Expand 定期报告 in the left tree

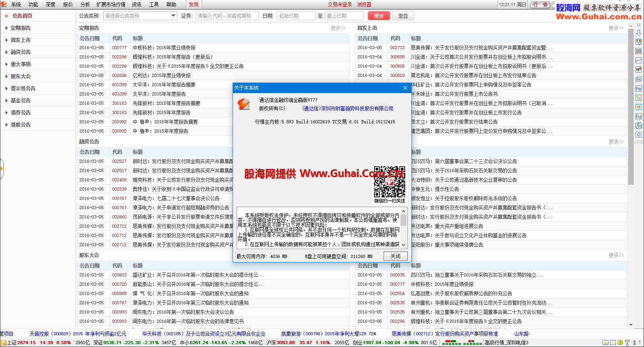click(x=6, y=28)
